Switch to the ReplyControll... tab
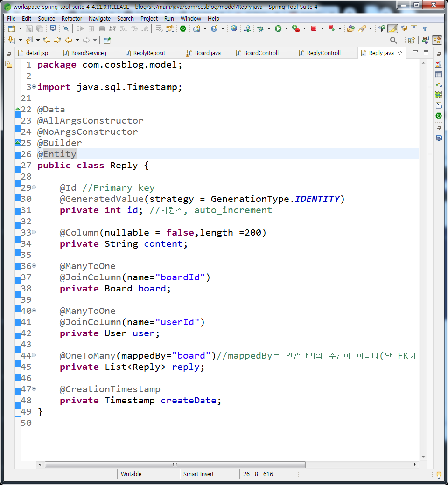Image resolution: width=448 pixels, height=485 pixels. (322, 53)
